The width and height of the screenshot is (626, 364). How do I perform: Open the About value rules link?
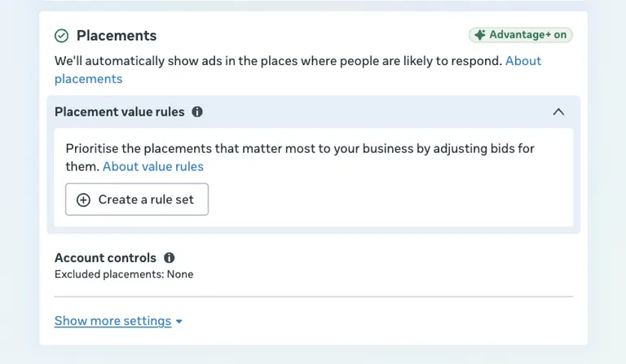153,166
